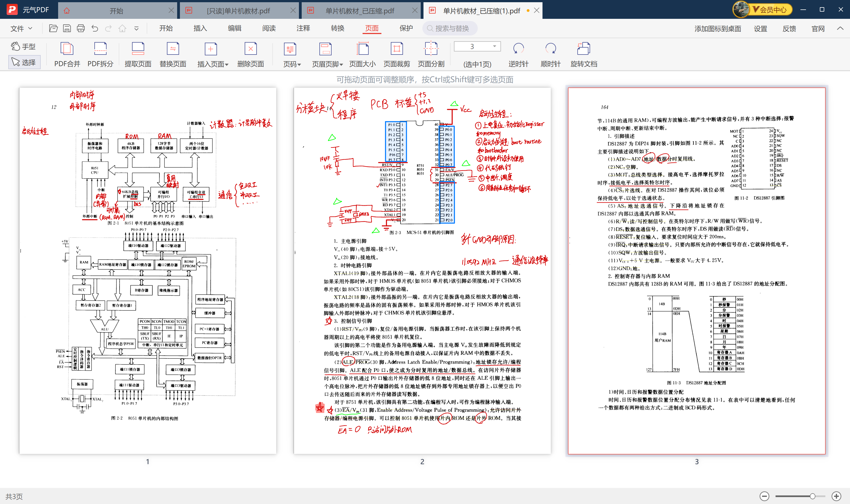Select the 页面 ribbon tab

372,28
